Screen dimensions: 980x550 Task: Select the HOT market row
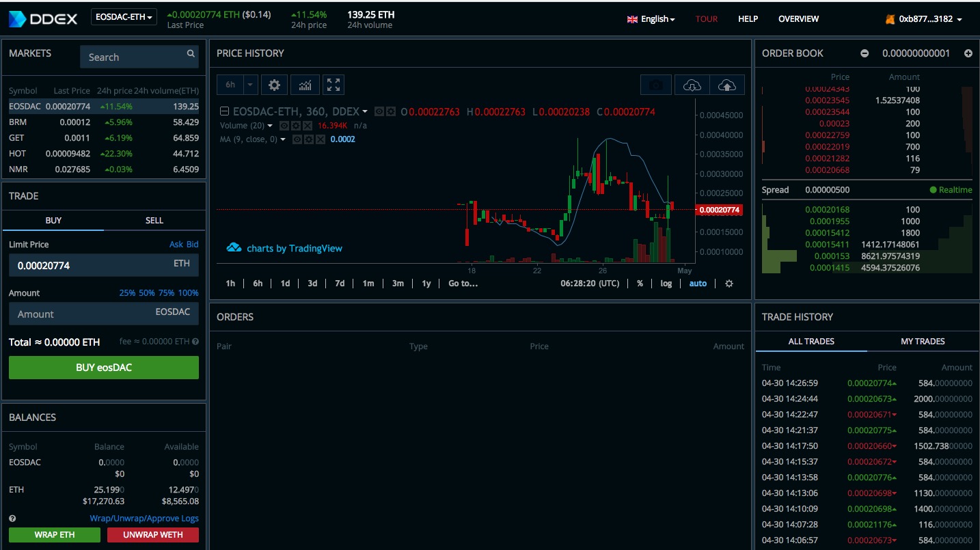(x=104, y=154)
